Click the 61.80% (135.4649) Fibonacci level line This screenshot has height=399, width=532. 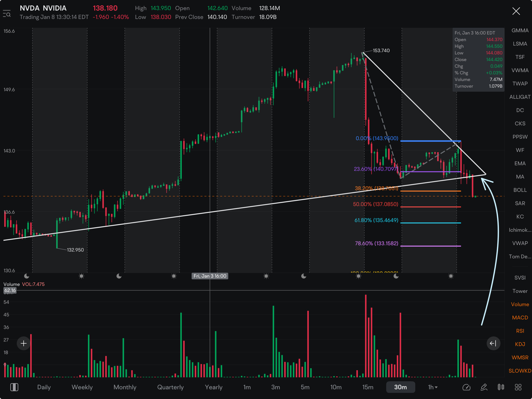coord(431,223)
